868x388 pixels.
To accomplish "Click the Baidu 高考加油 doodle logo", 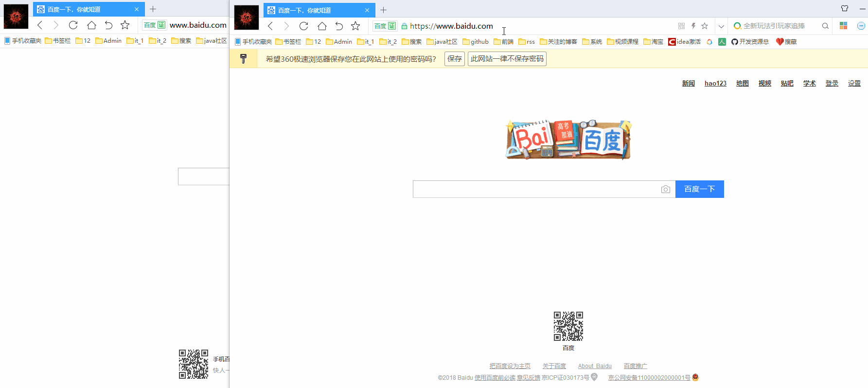I will point(568,140).
